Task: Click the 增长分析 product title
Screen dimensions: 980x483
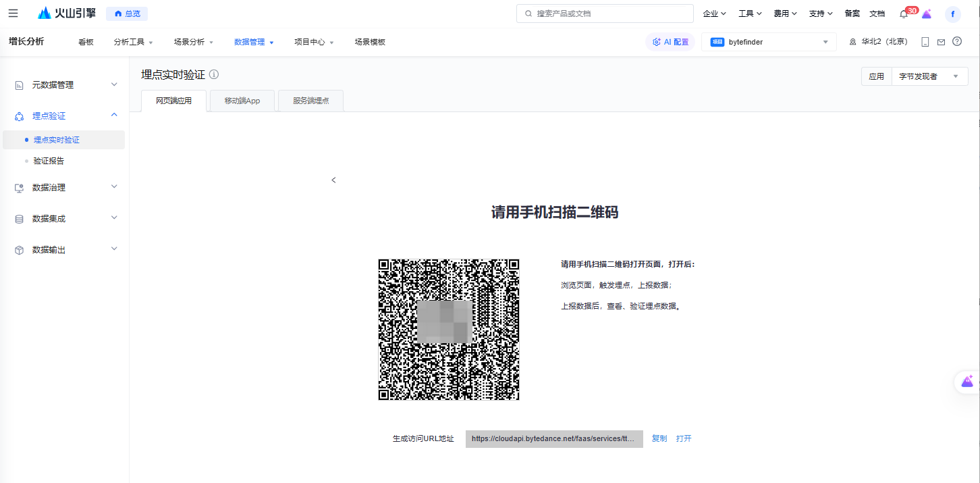Action: [x=26, y=41]
